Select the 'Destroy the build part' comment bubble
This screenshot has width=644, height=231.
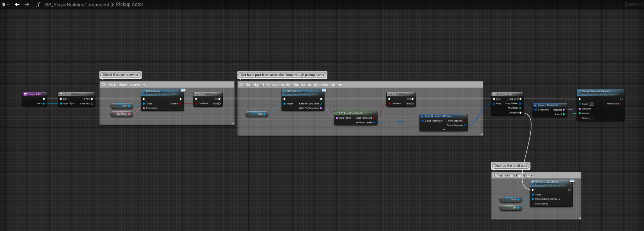(510, 166)
